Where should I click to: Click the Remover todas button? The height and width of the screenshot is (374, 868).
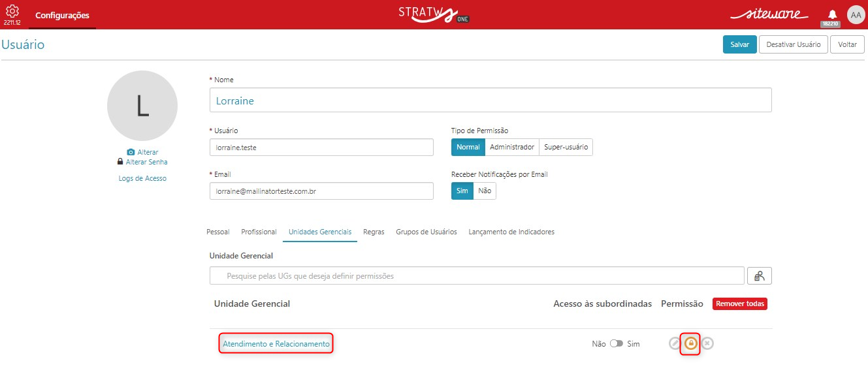point(740,304)
